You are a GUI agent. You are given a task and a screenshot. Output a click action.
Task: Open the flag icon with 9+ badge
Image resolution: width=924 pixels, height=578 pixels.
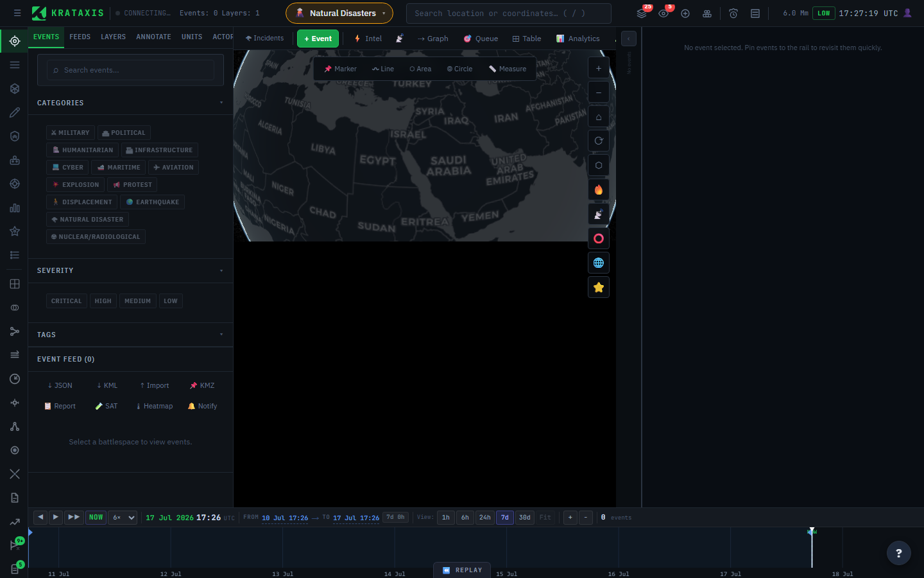point(14,545)
